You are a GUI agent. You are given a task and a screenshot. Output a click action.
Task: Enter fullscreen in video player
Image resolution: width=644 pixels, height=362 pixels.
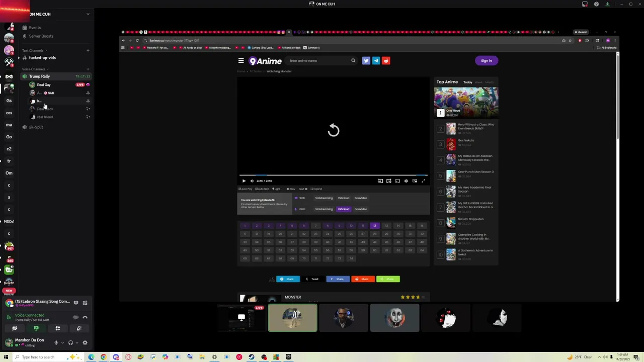coord(423,181)
